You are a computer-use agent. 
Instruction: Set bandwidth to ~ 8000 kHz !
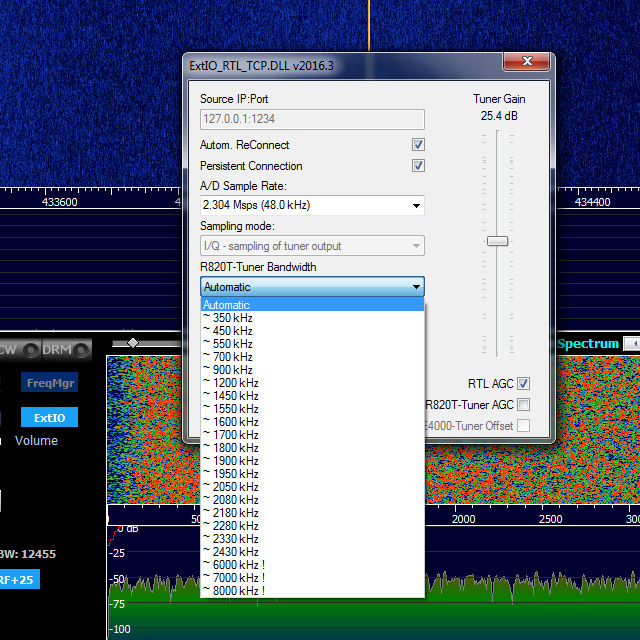click(312, 591)
